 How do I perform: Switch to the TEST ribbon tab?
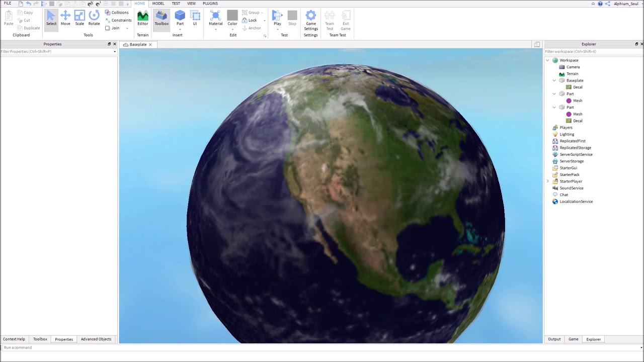tap(176, 4)
